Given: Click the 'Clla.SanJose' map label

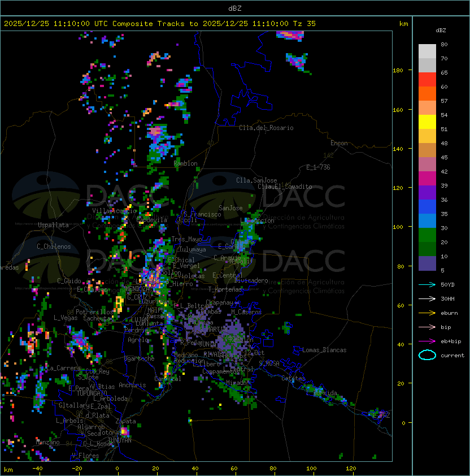Looking at the screenshot, I should click(256, 180).
